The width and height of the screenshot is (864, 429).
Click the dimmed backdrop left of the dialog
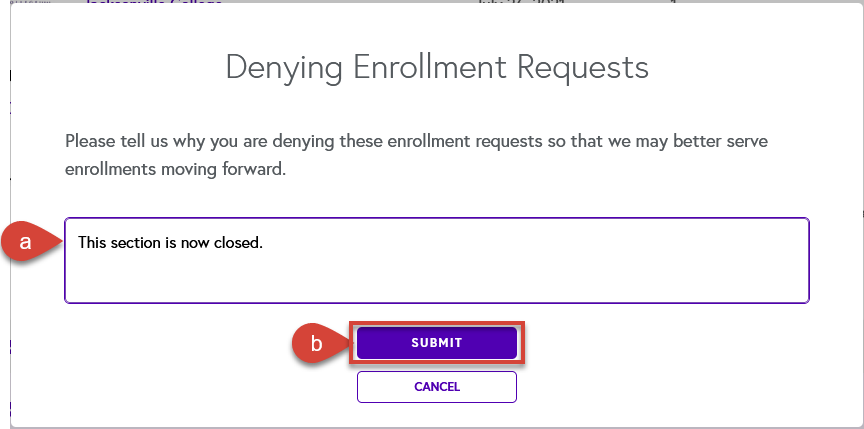(x=4, y=165)
